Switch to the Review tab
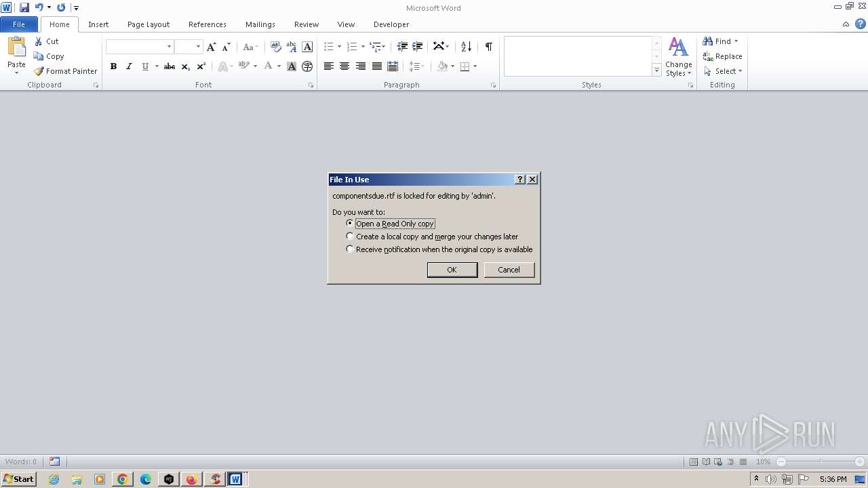Screen dimensions: 868x488 [307, 24]
